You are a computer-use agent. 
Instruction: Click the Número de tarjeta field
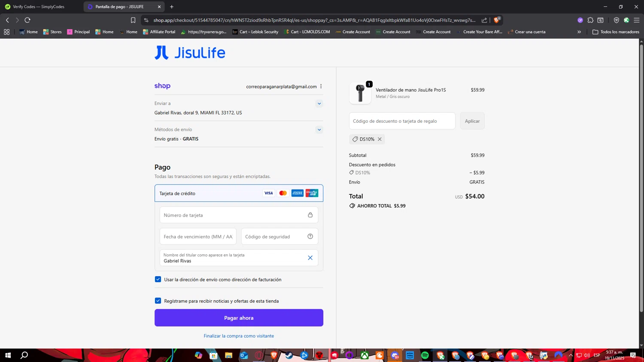[x=239, y=215]
